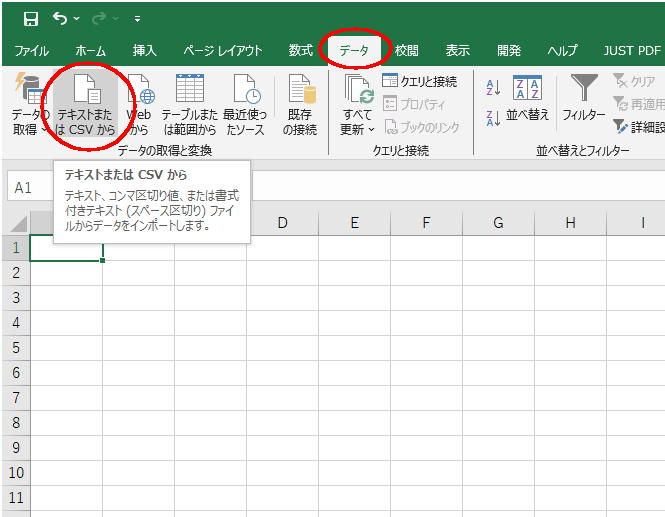The height and width of the screenshot is (517, 665).
Task: Open the JUST PDF tab
Action: pos(632,51)
